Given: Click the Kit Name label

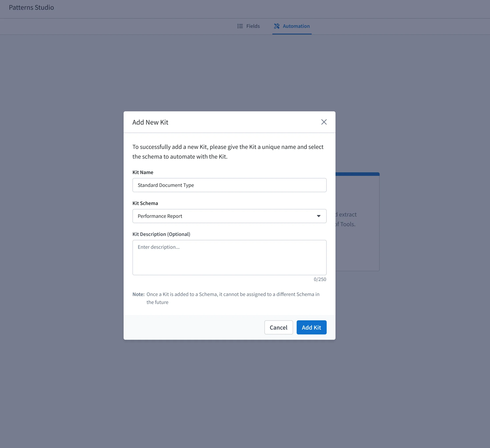Looking at the screenshot, I should point(143,173).
